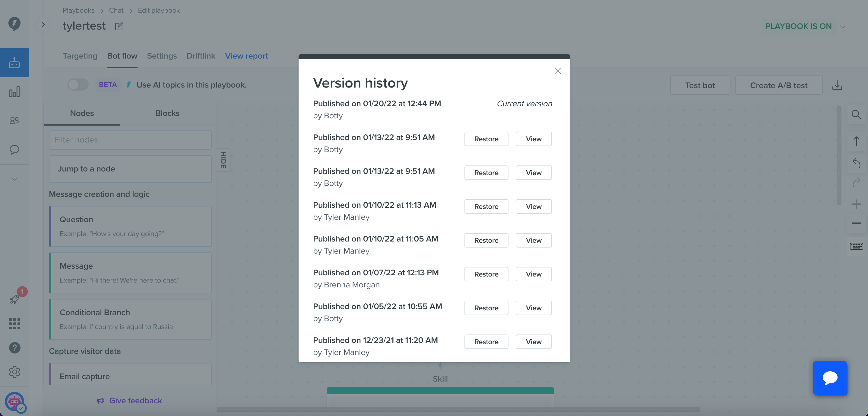Switch to the Settings tab
The width and height of the screenshot is (868, 416).
(x=162, y=56)
